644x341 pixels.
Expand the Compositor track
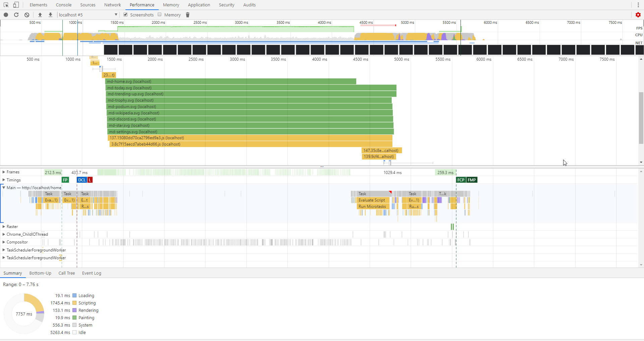tap(4, 242)
